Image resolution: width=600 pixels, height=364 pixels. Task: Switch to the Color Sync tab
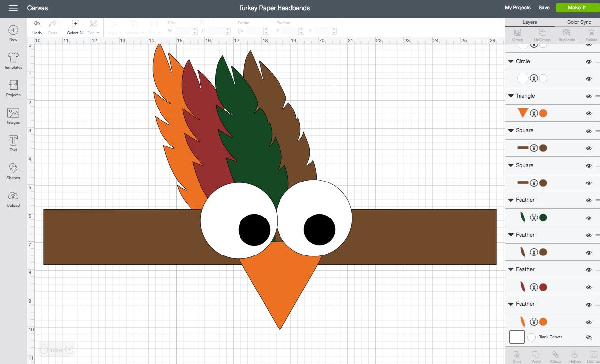pyautogui.click(x=579, y=22)
